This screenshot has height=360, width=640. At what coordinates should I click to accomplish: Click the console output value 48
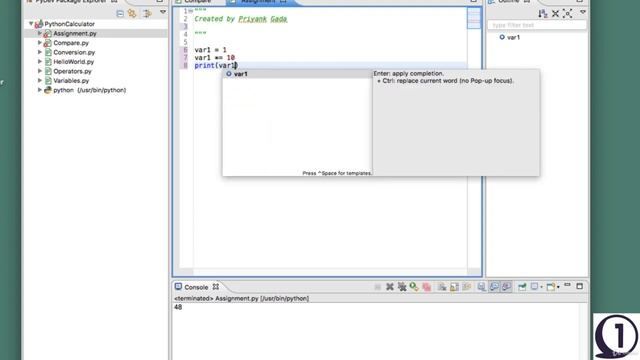click(178, 307)
